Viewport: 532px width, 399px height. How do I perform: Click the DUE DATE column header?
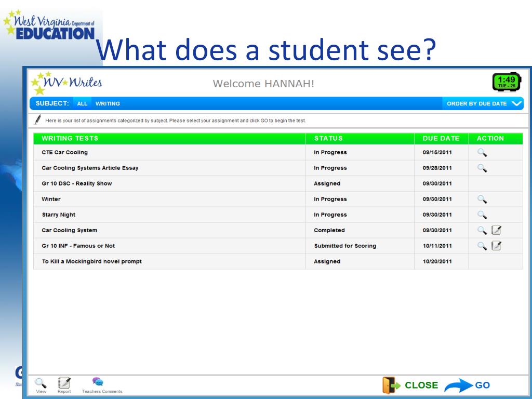pyautogui.click(x=441, y=138)
